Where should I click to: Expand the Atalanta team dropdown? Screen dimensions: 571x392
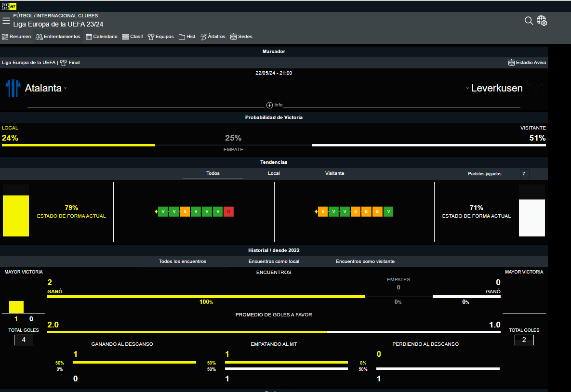click(x=65, y=89)
